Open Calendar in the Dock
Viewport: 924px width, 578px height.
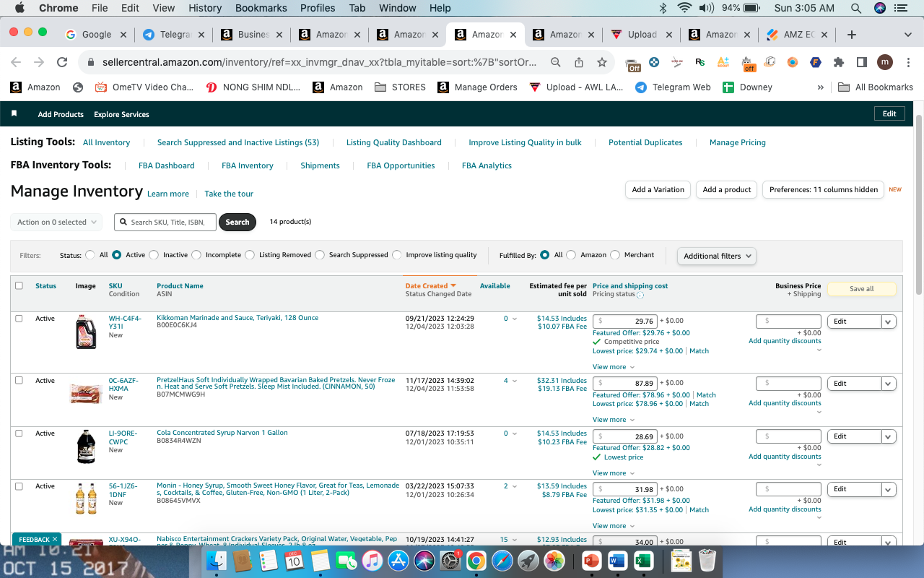[x=295, y=560]
